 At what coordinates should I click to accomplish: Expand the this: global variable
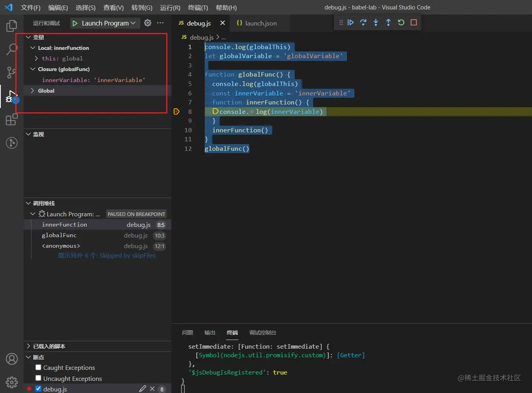click(36, 58)
